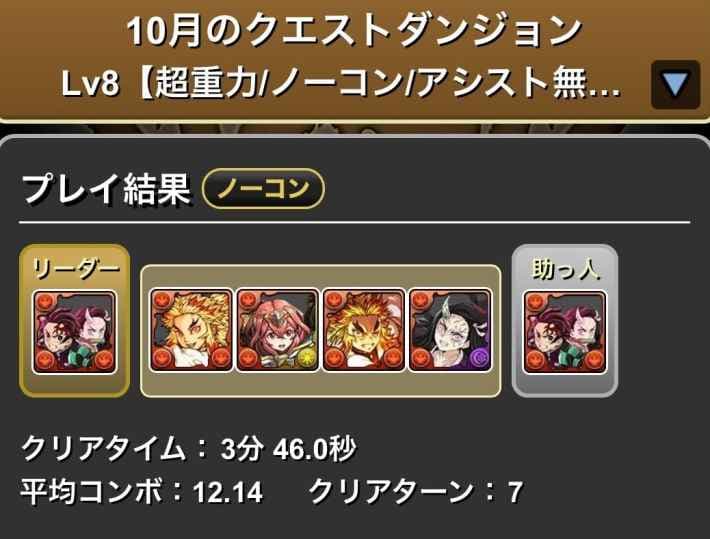The height and width of the screenshot is (539, 710).
Task: Tap the leader Tanjiro & Nezuko monster icon
Action: pyautogui.click(x=75, y=332)
